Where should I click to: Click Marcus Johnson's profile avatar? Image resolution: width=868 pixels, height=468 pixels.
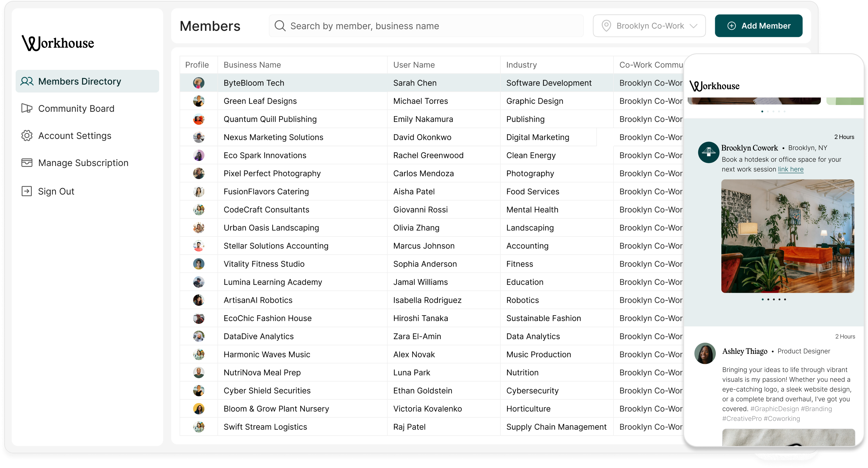pos(199,246)
